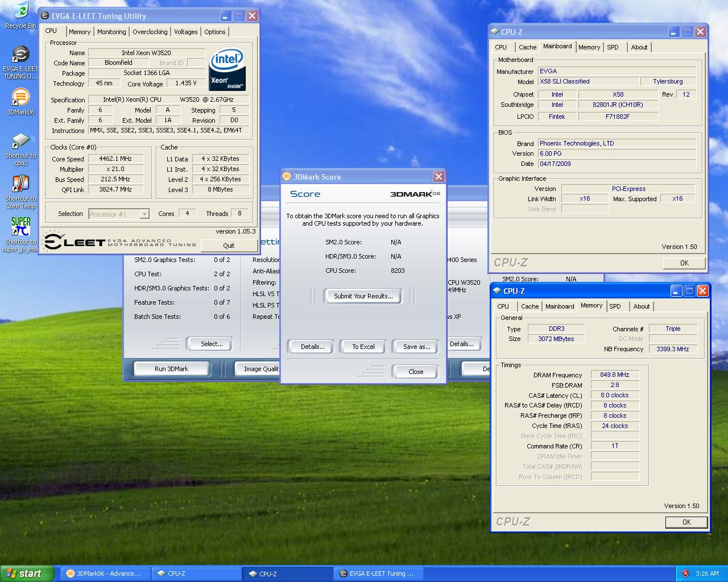Image resolution: width=728 pixels, height=582 pixels.
Task: Click the NB Frequency 3399.3 MHz field
Action: 673,349
